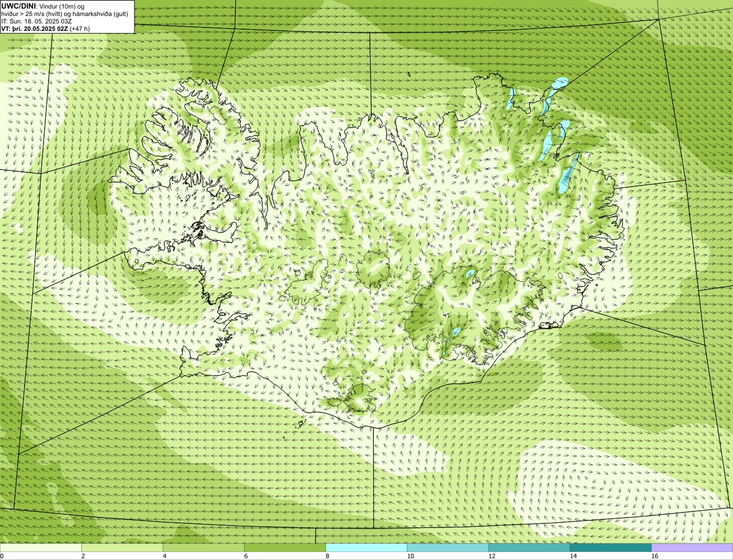Click the 12–14 m/s teal legend swatch

pyautogui.click(x=529, y=548)
